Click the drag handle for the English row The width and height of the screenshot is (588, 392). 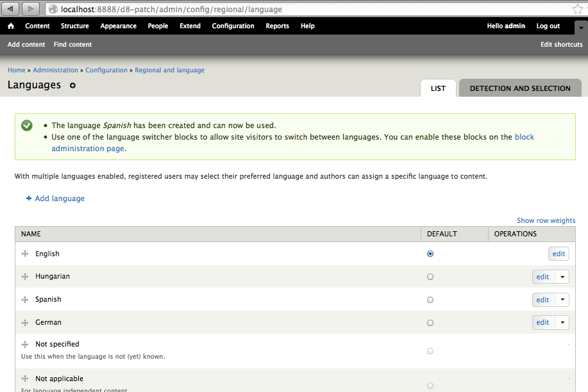tap(25, 254)
